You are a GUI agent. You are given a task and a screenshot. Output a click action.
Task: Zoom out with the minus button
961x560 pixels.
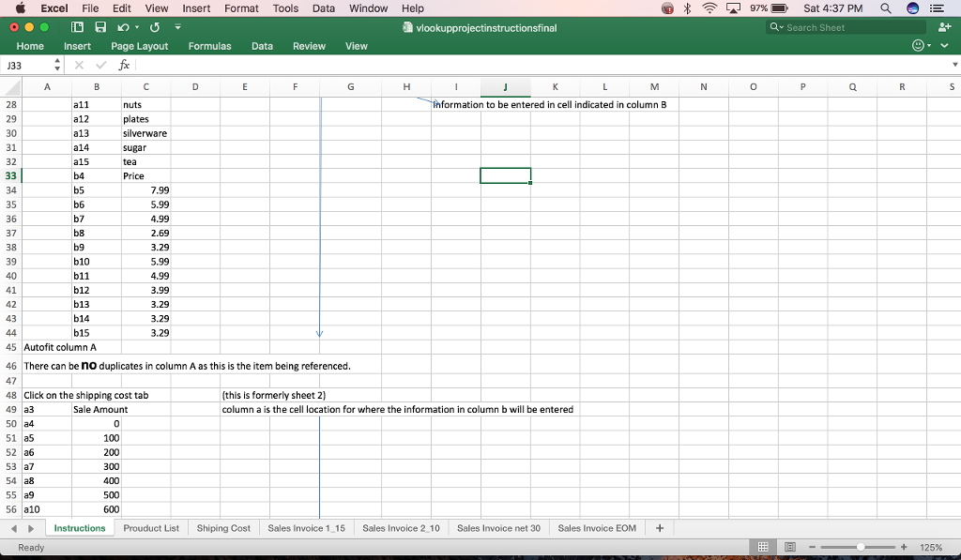[812, 547]
